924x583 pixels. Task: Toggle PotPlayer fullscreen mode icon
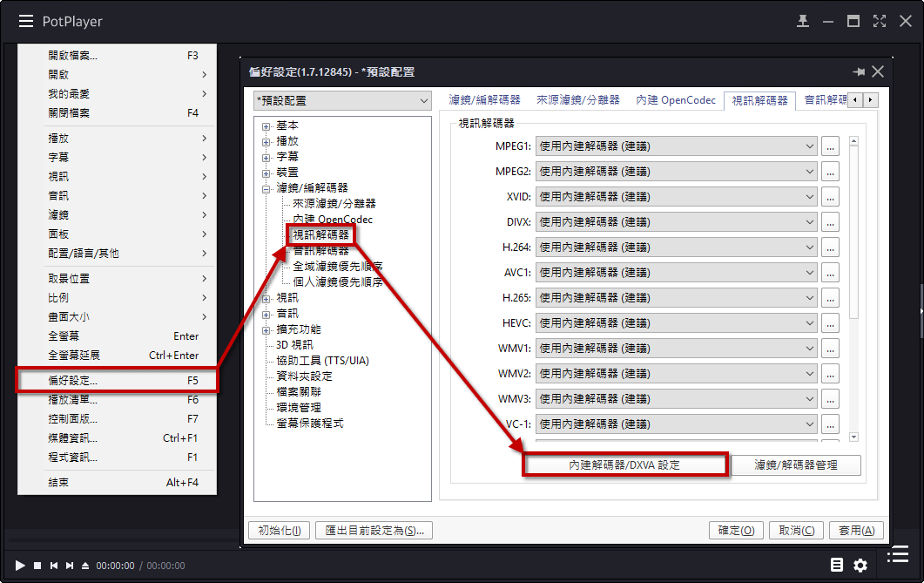tap(880, 22)
